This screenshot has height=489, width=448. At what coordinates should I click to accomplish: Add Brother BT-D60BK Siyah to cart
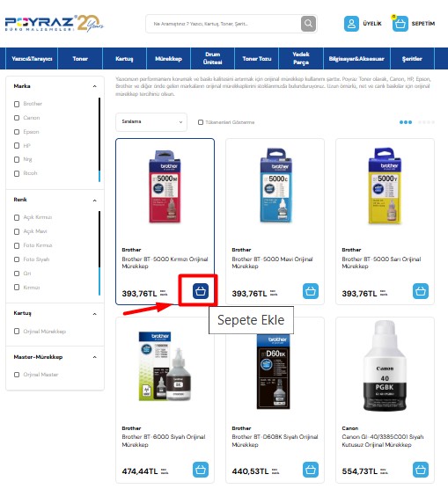click(x=311, y=470)
